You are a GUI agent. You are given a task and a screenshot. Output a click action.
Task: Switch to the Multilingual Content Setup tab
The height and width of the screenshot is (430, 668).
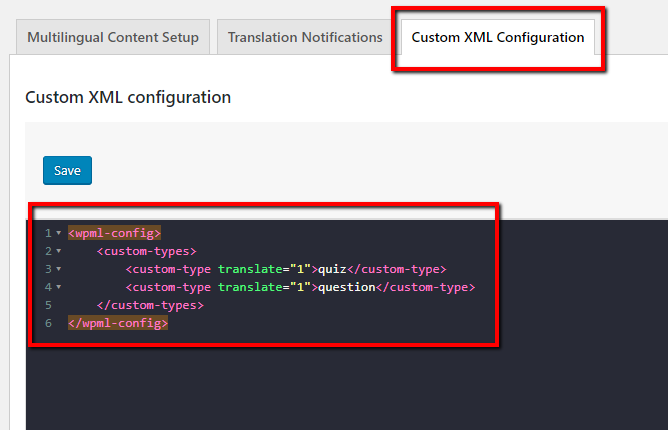113,38
